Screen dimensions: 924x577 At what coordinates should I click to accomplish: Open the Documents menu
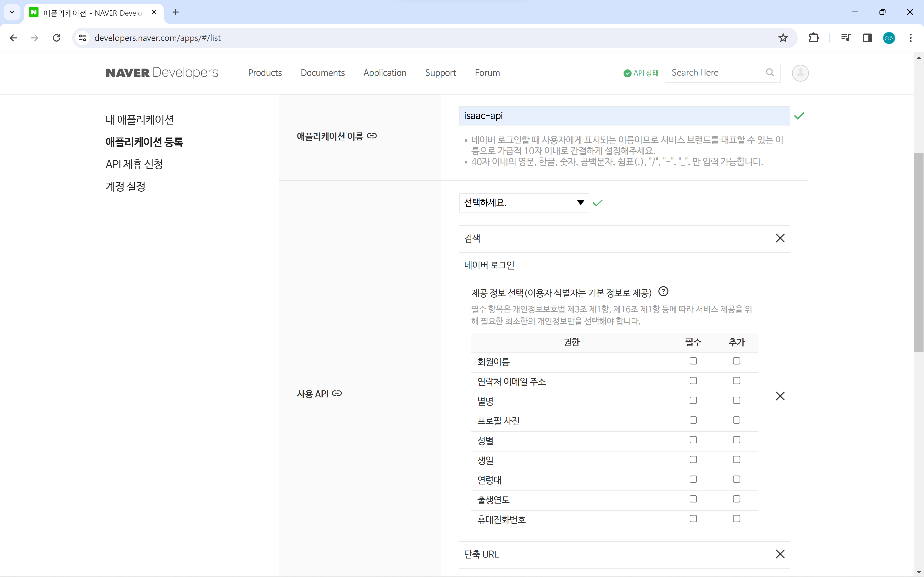pyautogui.click(x=322, y=73)
